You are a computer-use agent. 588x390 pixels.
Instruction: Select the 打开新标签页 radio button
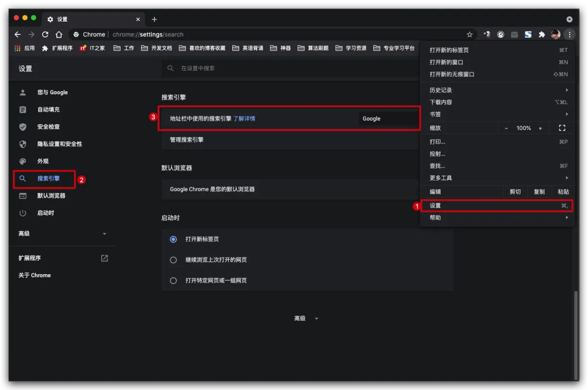click(173, 239)
